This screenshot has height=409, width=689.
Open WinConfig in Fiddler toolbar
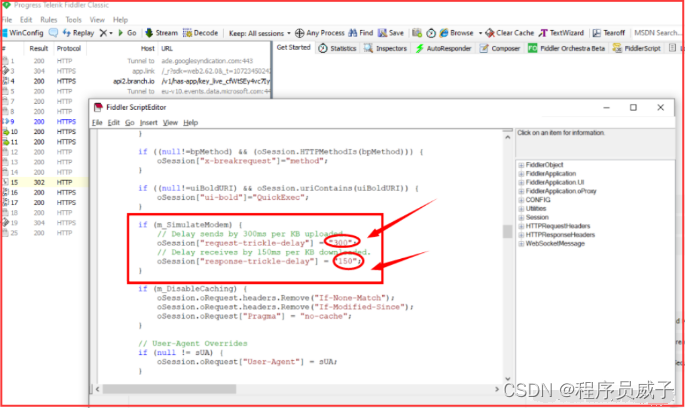pyautogui.click(x=23, y=33)
